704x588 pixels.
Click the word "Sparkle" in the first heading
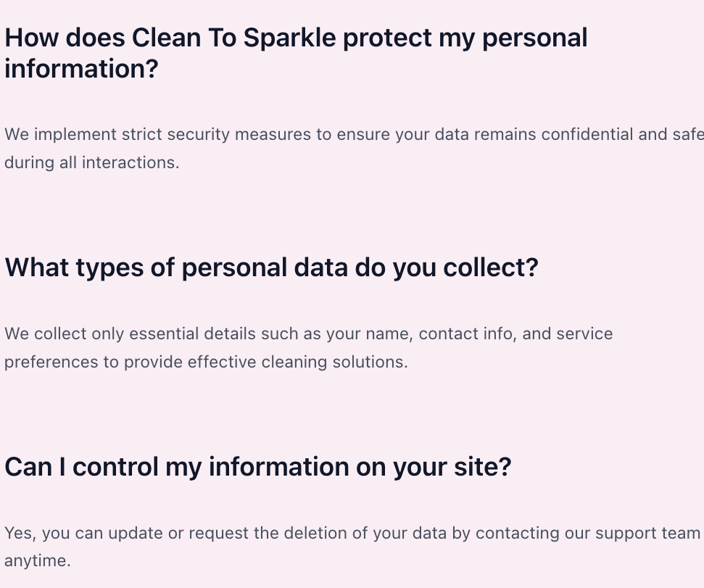(x=289, y=38)
